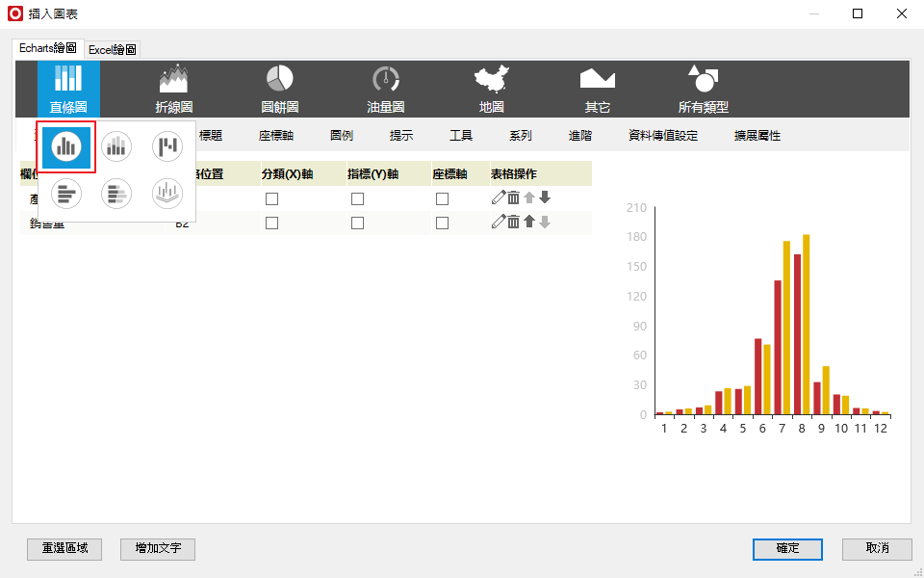This screenshot has width=924, height=578.
Task: Open the 座標軸 settings tab
Action: pos(276,136)
